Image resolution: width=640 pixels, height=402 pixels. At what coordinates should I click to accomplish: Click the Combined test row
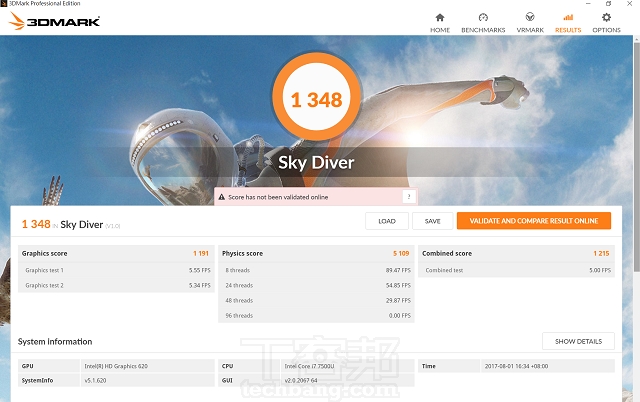click(x=516, y=270)
